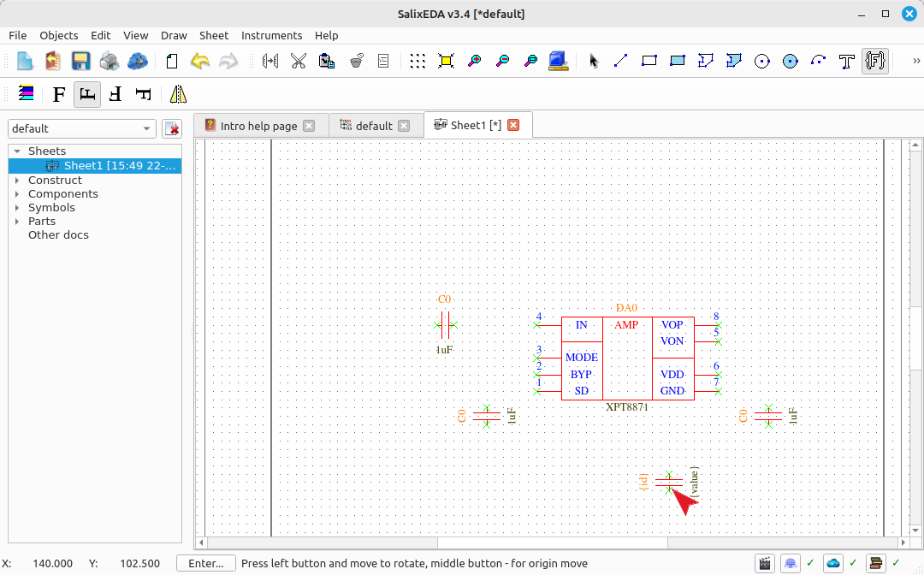Close the Intro help page tab
This screenshot has height=575, width=924.
(309, 126)
